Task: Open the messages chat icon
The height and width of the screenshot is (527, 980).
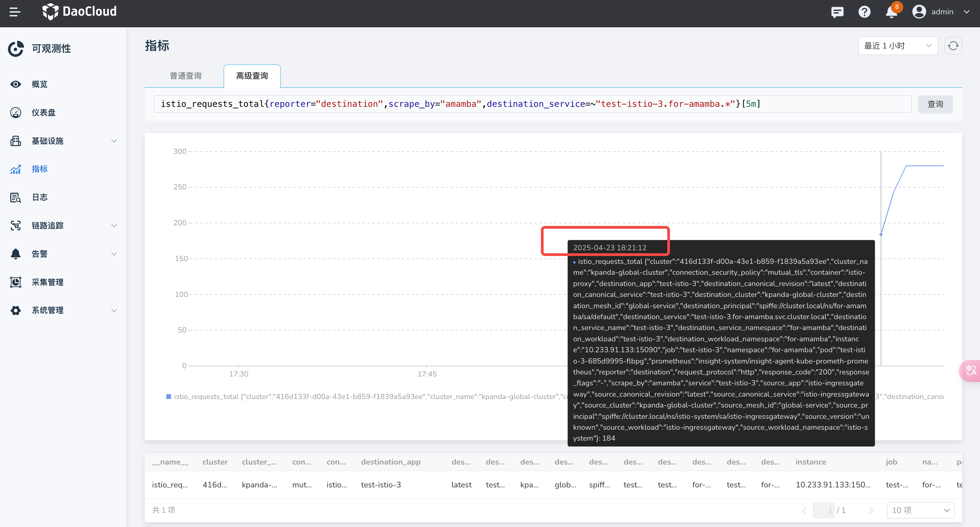Action: [x=837, y=12]
